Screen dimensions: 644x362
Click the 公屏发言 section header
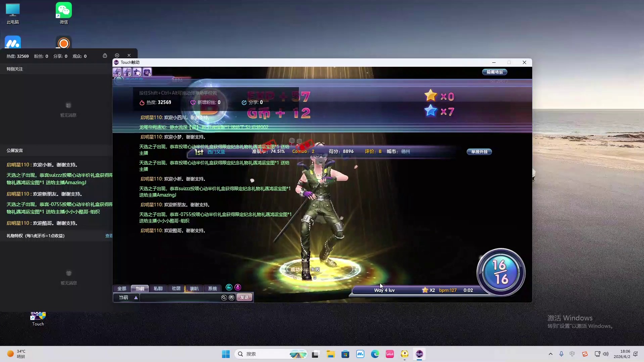click(x=15, y=151)
